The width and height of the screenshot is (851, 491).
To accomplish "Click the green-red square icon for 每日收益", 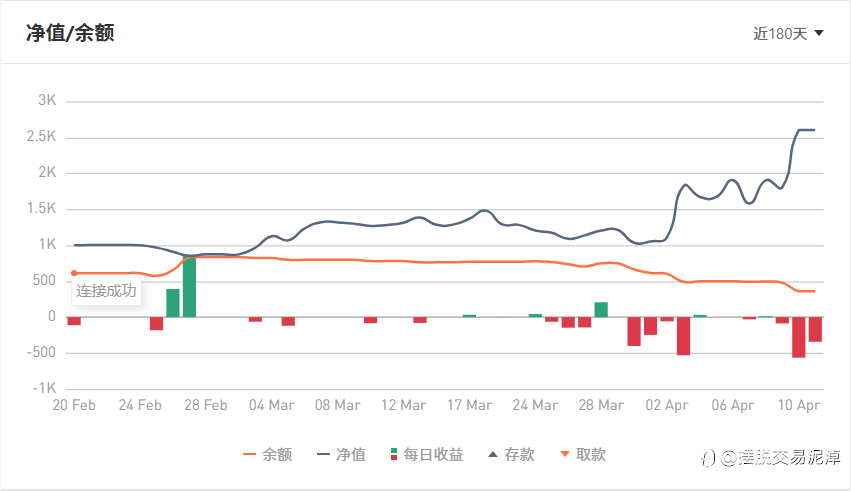I will pos(395,454).
